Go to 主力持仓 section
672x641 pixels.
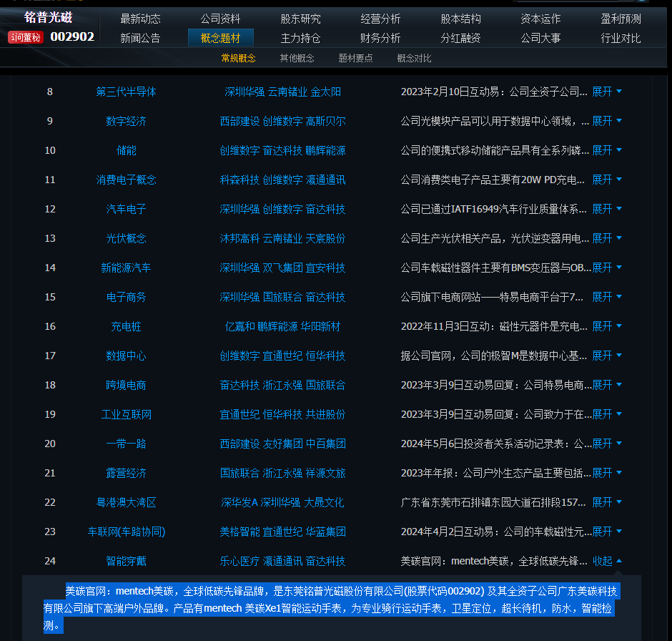pos(300,38)
